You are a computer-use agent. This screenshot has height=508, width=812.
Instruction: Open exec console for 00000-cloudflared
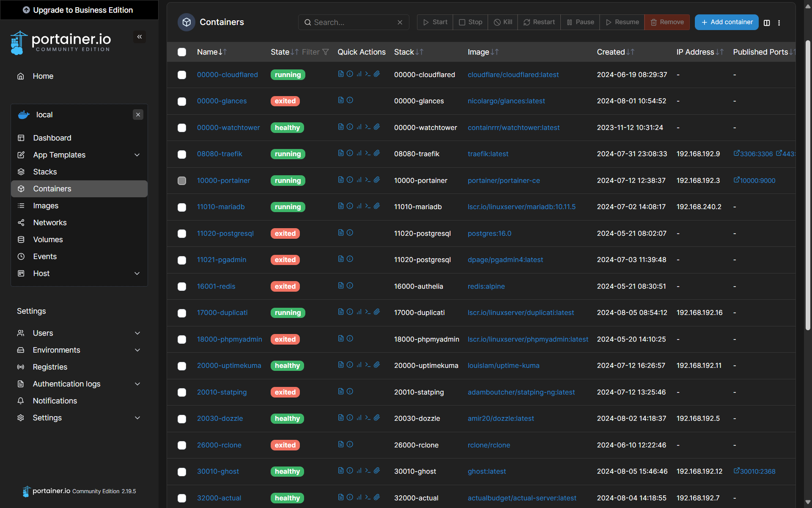coord(368,74)
